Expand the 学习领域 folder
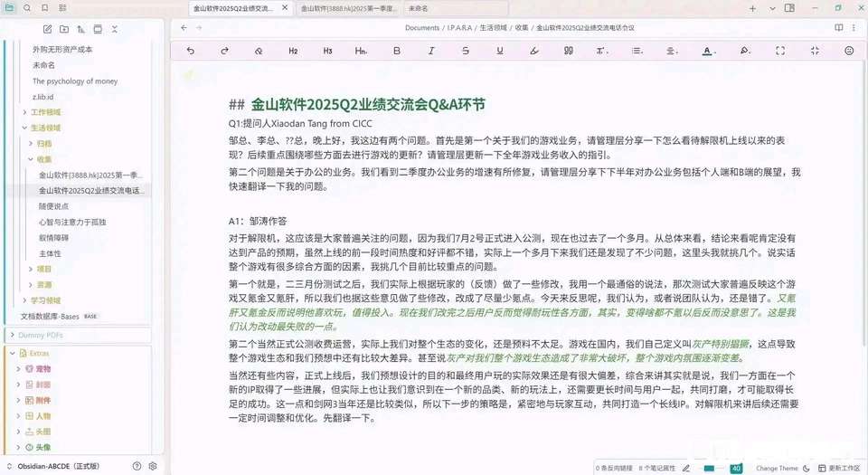 (x=45, y=299)
